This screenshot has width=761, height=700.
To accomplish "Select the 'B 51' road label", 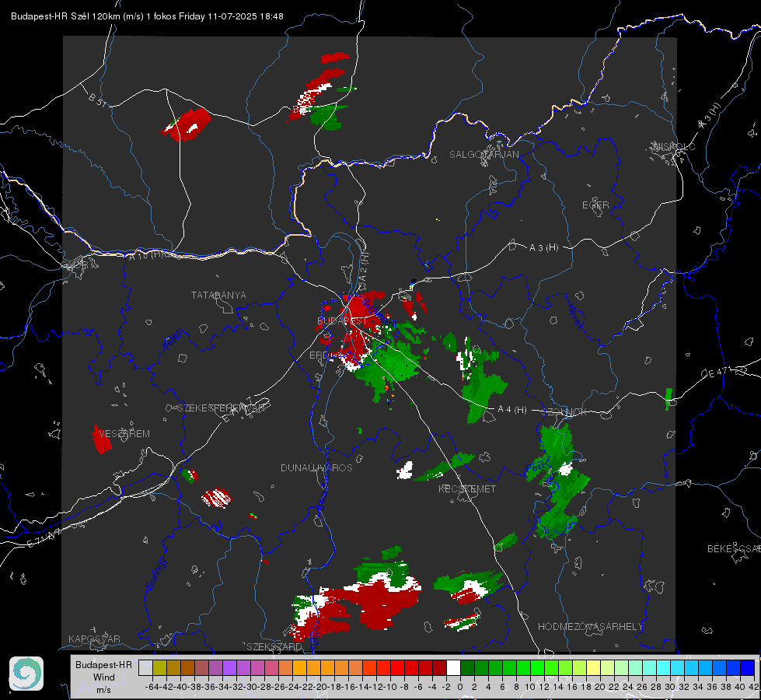I will click(x=97, y=99).
